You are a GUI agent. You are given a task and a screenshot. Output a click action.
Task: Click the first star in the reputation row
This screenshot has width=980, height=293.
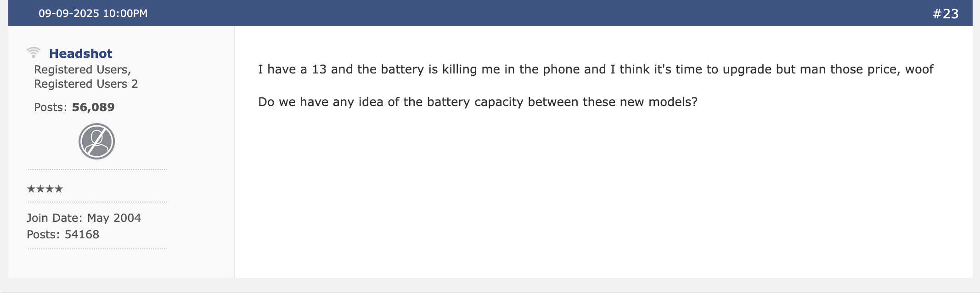pyautogui.click(x=31, y=189)
